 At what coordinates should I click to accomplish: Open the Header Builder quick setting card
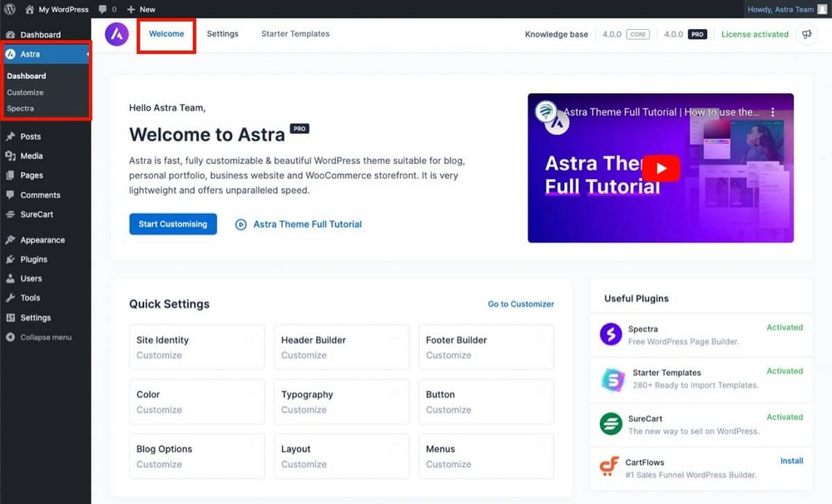point(341,347)
